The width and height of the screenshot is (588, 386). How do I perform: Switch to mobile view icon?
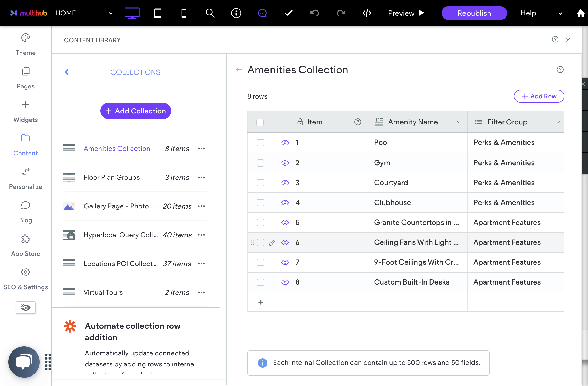point(184,13)
